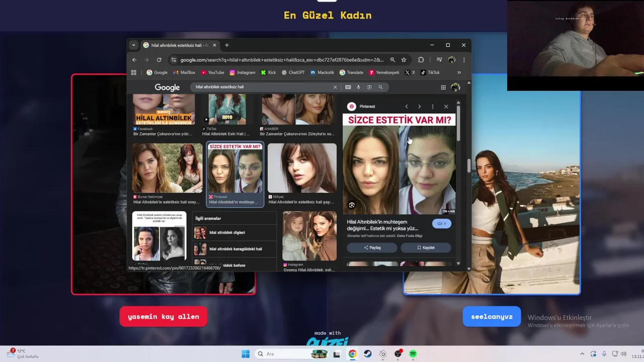Open the Chrome three-dot menu
The height and width of the screenshot is (362, 644).
[463, 60]
